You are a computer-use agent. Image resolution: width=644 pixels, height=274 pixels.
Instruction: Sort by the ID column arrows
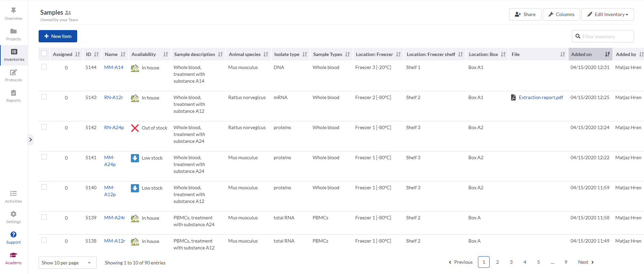pos(96,54)
